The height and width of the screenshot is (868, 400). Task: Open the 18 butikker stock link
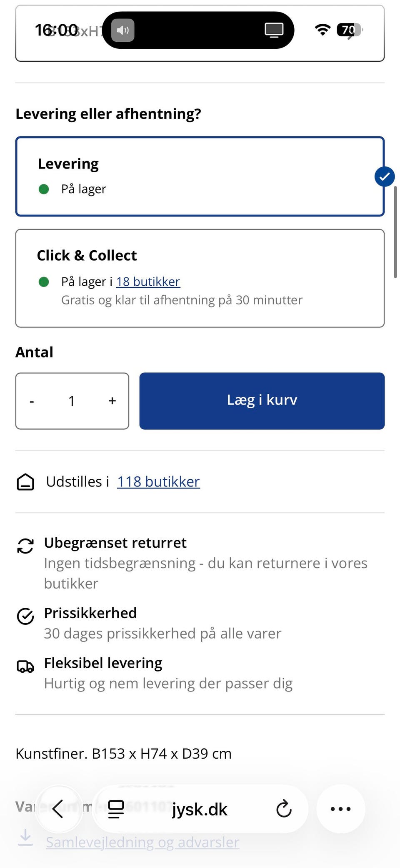(148, 282)
